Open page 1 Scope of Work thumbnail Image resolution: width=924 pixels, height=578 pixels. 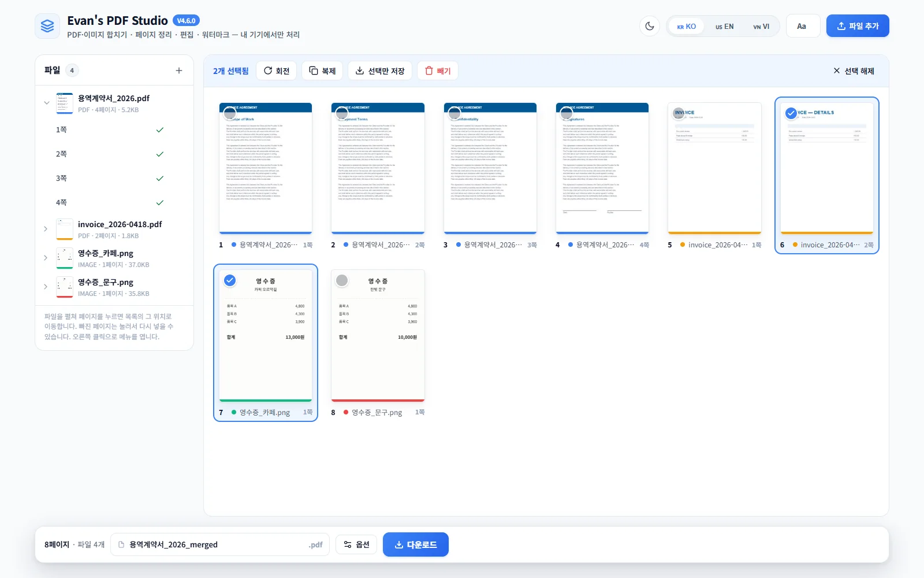tap(266, 168)
